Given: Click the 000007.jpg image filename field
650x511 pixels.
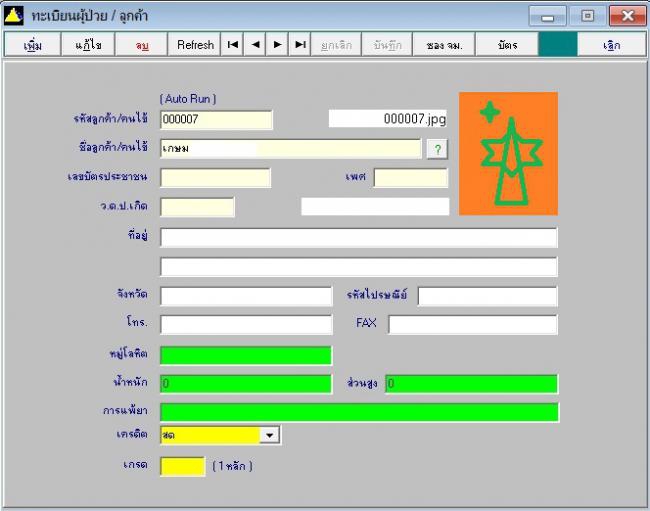Looking at the screenshot, I should [388, 119].
